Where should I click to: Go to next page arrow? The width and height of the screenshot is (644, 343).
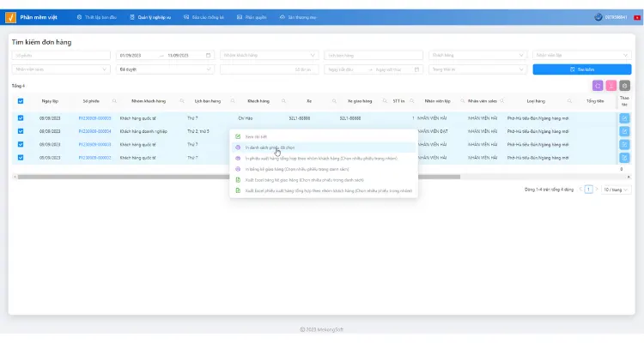[x=597, y=190]
